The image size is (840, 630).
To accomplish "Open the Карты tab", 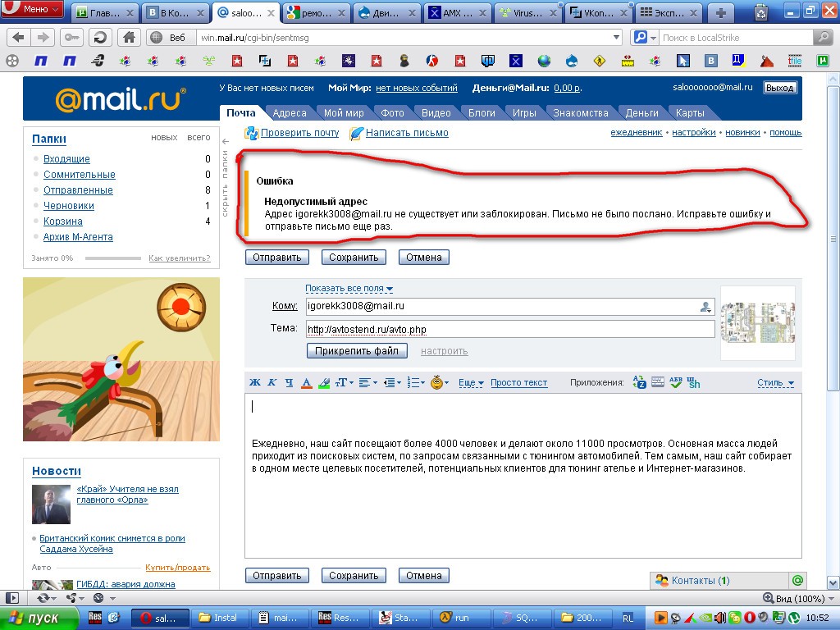I will [x=689, y=112].
